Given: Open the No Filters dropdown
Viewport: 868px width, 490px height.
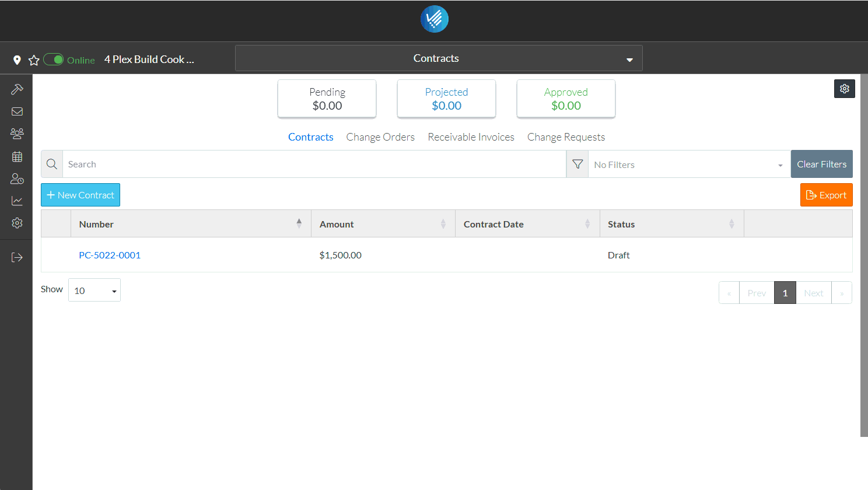Looking at the screenshot, I should tap(689, 164).
